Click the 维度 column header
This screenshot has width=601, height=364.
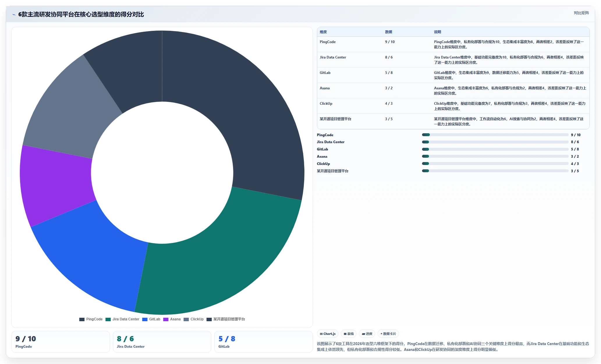(323, 32)
